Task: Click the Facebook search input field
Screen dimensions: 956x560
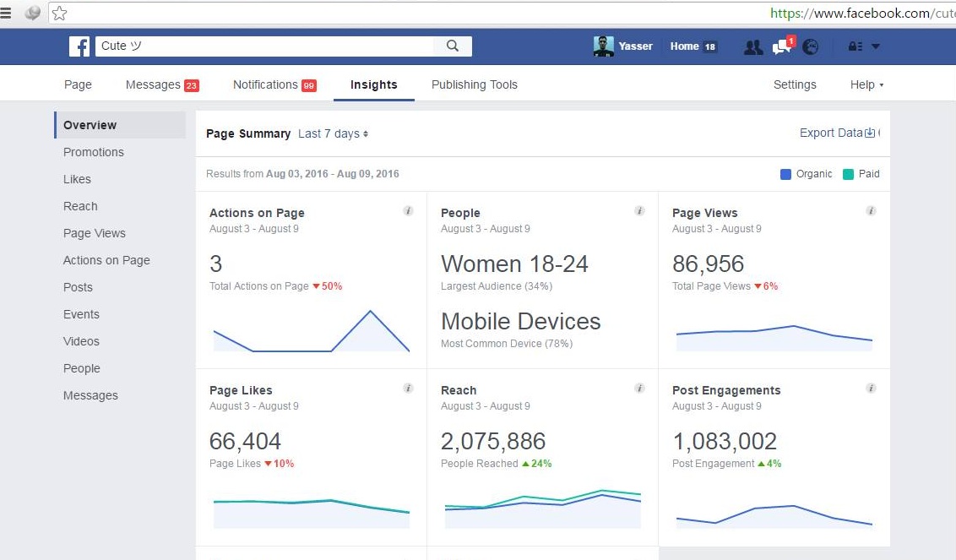Action: 264,46
